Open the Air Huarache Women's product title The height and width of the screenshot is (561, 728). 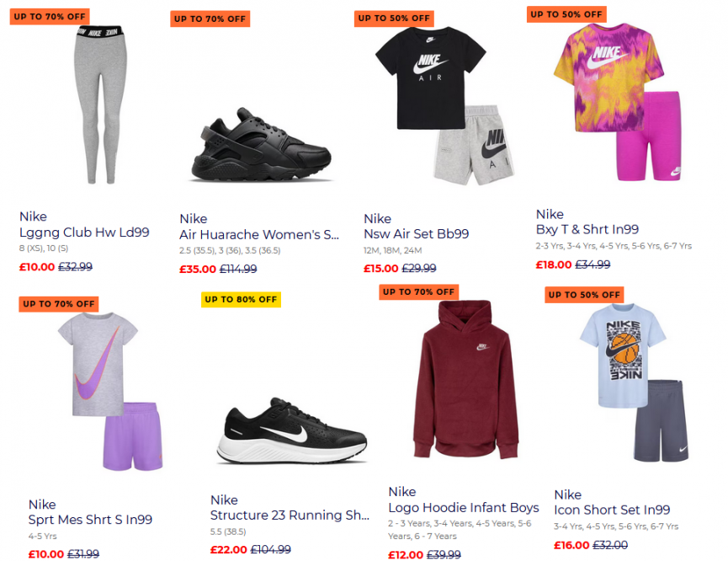click(259, 235)
